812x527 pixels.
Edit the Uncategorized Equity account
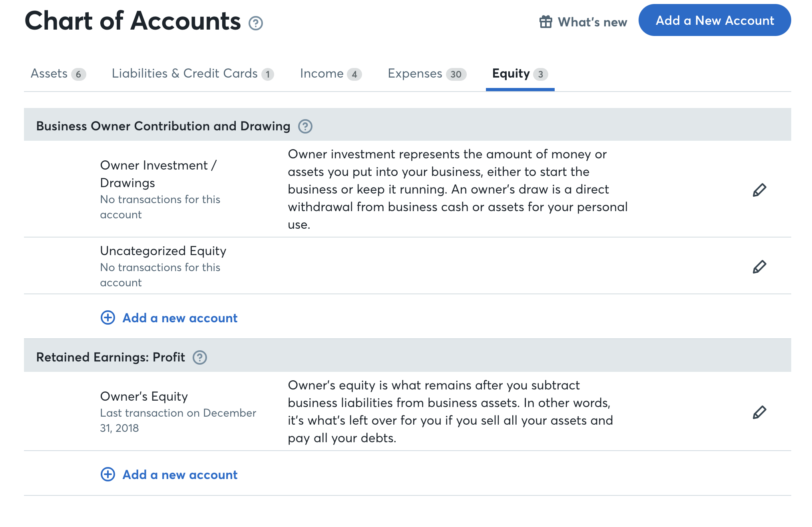[x=760, y=266]
